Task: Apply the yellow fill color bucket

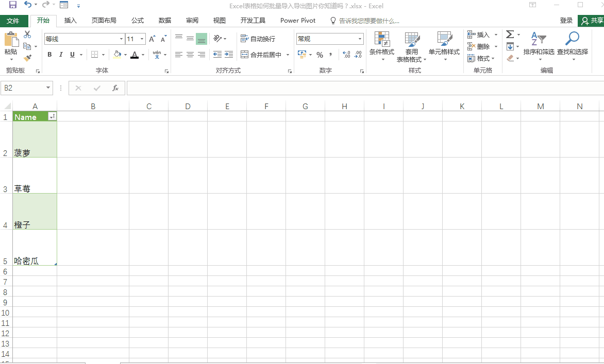Action: pos(117,55)
